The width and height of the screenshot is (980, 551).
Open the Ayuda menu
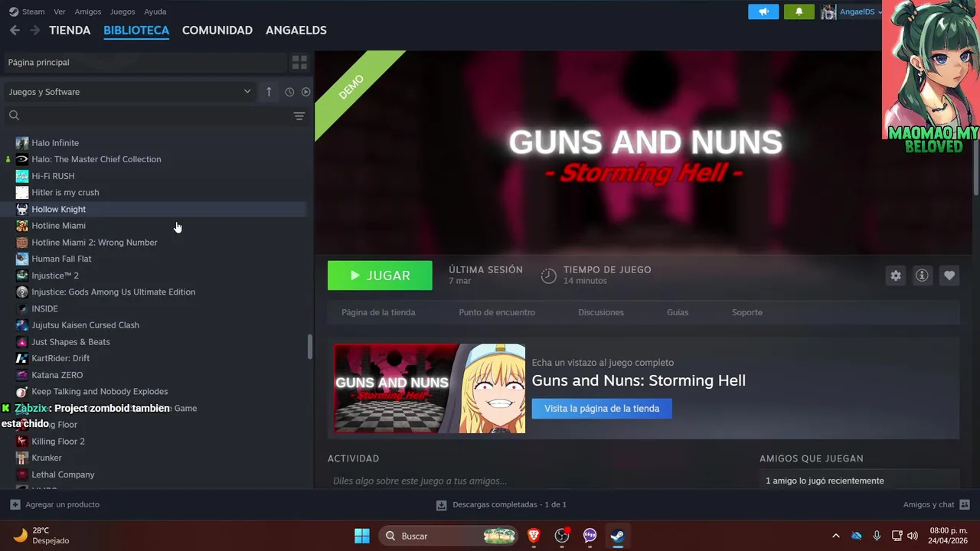[x=155, y=11]
